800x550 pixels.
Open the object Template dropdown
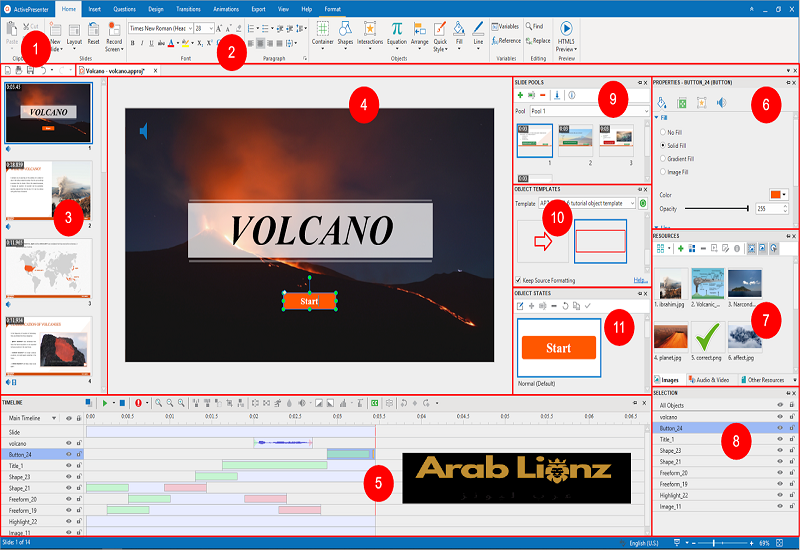632,203
